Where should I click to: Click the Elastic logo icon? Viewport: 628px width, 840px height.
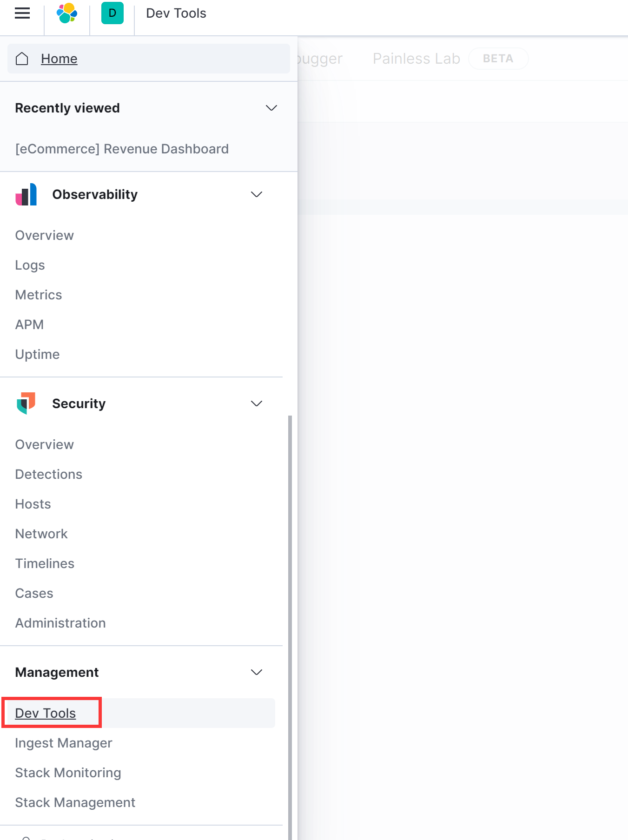[67, 13]
